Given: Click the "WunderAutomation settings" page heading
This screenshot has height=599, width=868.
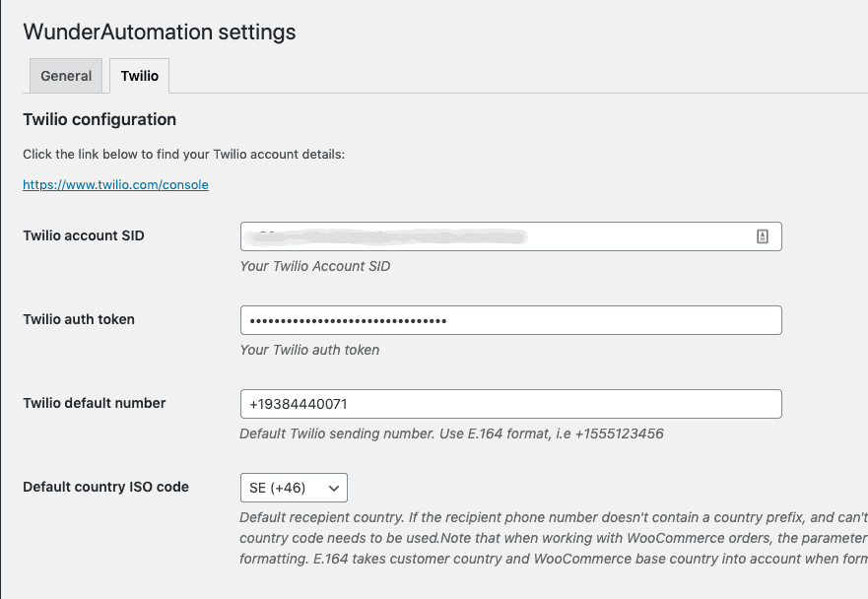Looking at the screenshot, I should pyautogui.click(x=159, y=32).
